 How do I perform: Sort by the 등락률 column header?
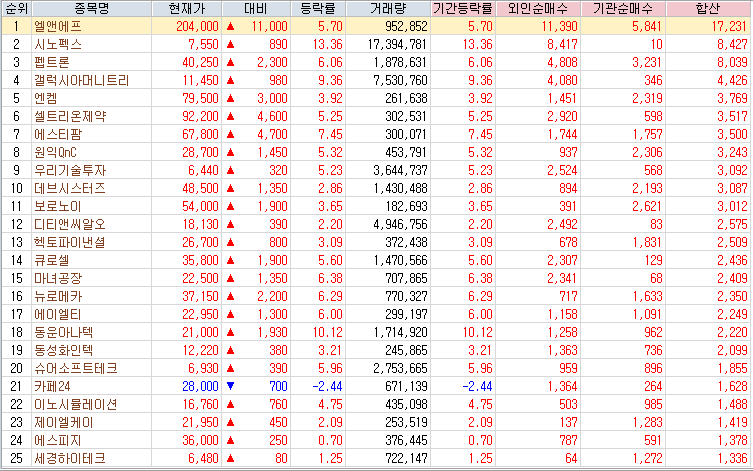(x=318, y=8)
